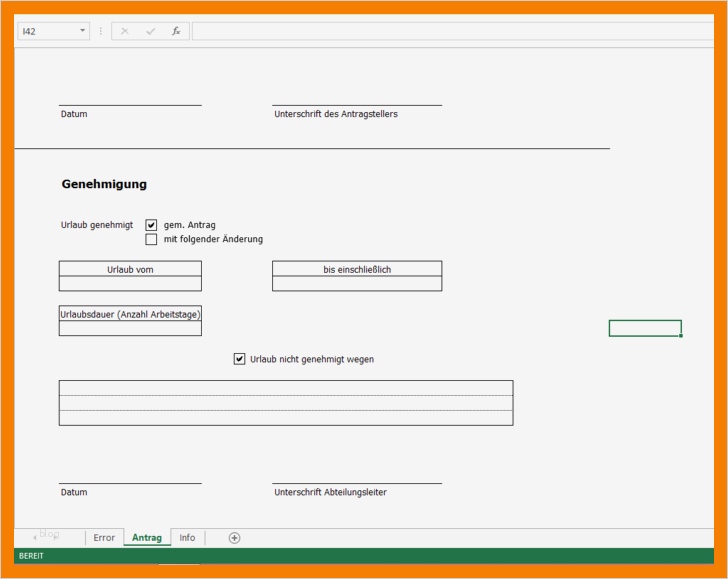Click the 'bis einschließlich' header cell

point(357,269)
